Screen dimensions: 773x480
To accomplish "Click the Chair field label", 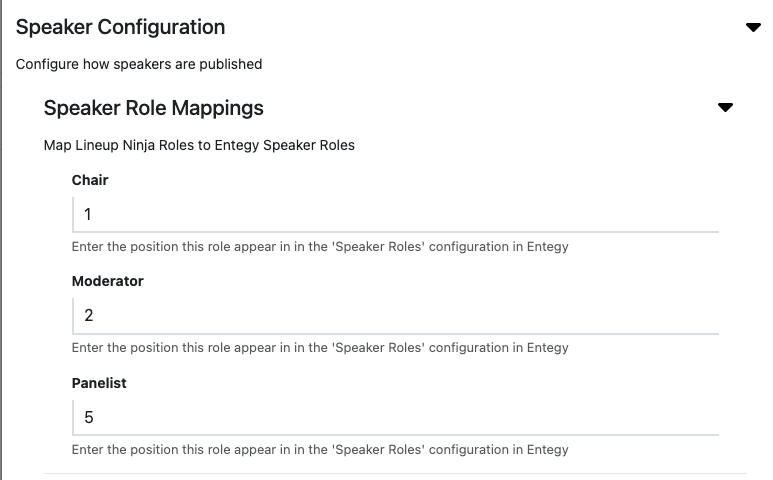I will tap(90, 180).
